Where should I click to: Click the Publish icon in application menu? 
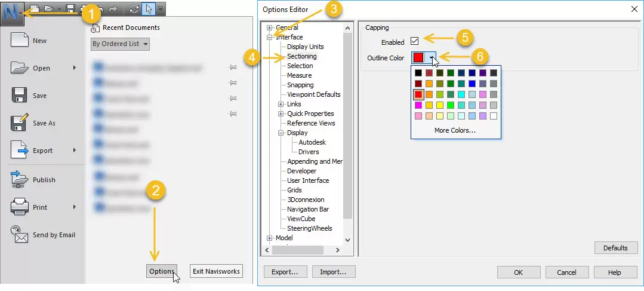click(x=20, y=179)
